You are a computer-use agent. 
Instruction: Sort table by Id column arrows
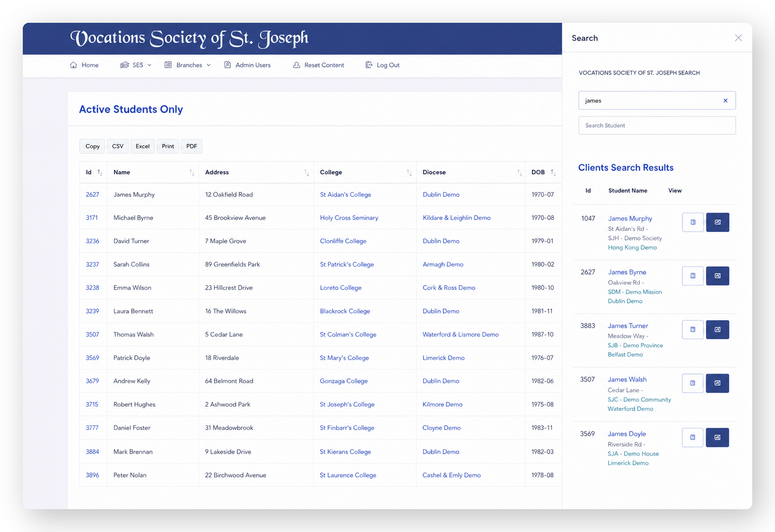pyautogui.click(x=100, y=172)
